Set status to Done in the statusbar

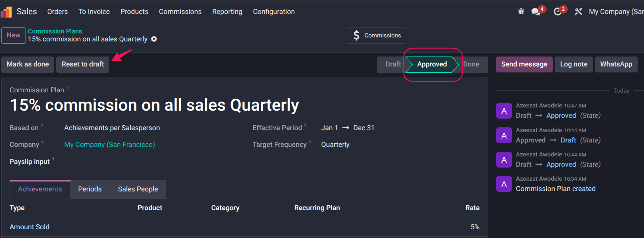click(x=472, y=64)
